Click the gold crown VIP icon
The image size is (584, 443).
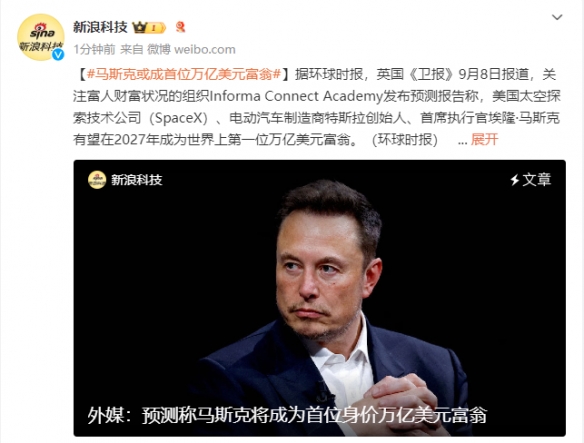point(139,27)
